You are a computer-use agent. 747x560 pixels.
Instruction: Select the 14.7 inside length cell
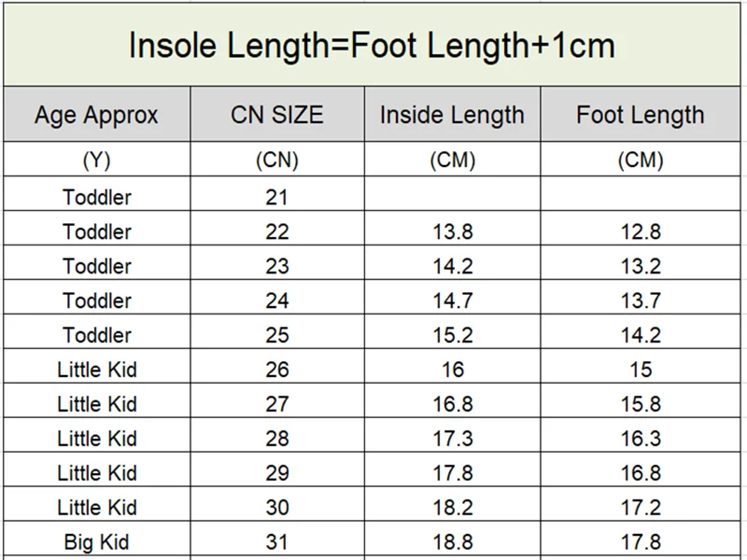(x=452, y=301)
